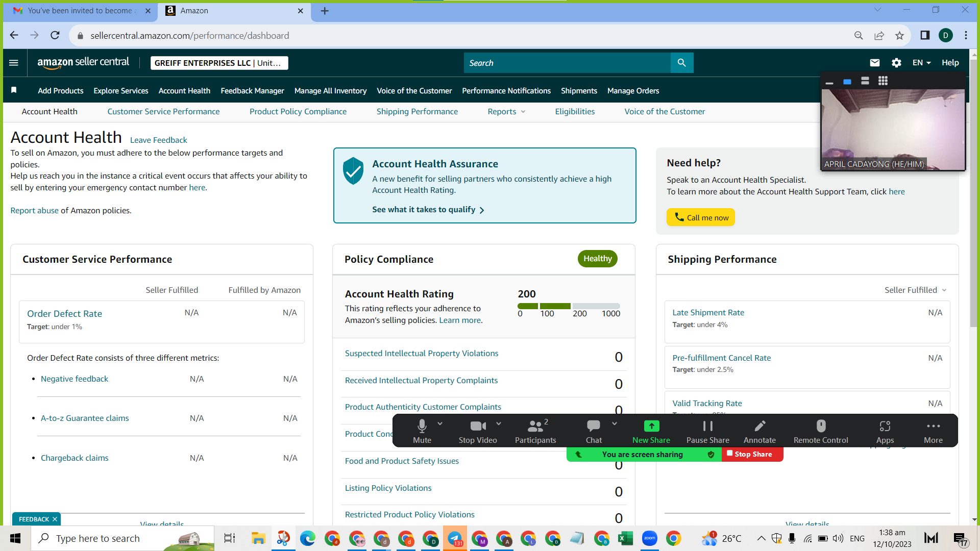Open Telegram from the Windows taskbar

click(x=454, y=538)
